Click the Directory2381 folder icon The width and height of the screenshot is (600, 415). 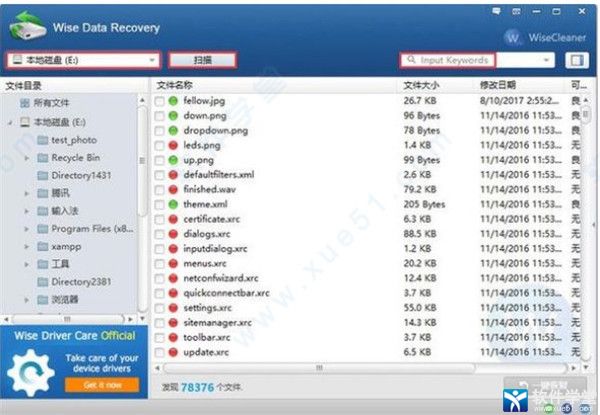pyautogui.click(x=42, y=282)
